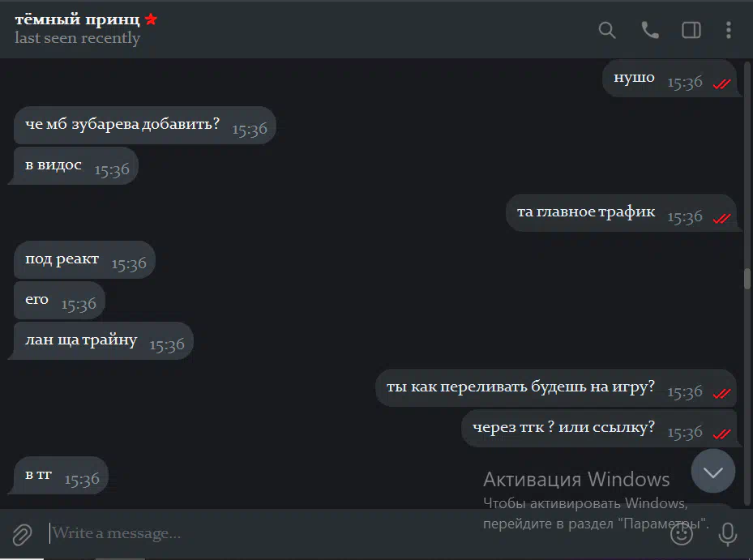Toggle the right info side panel

point(691,30)
